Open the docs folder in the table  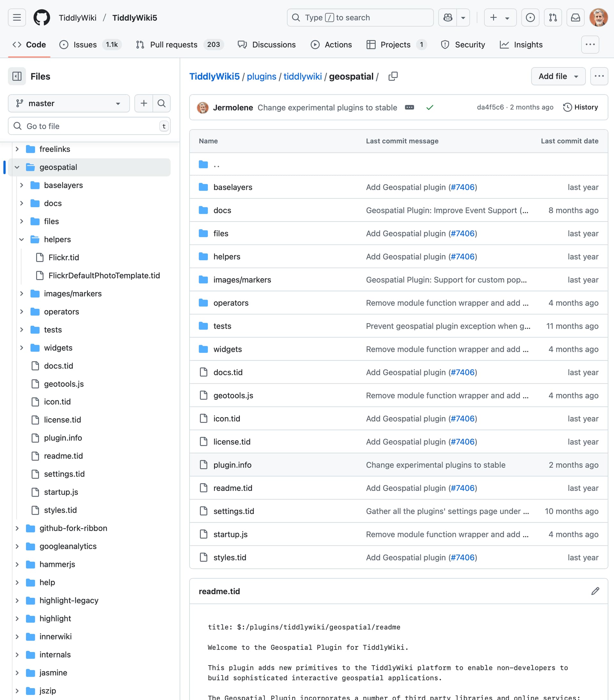pos(222,210)
